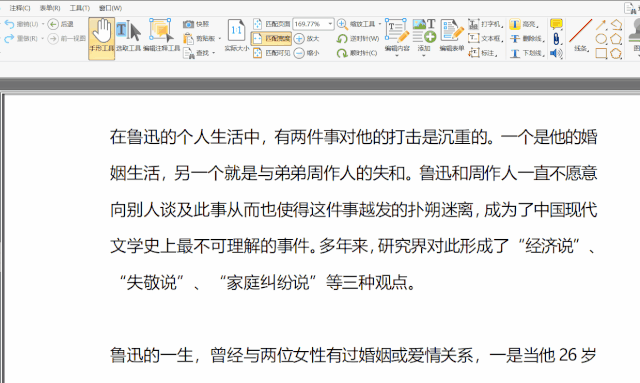Select the Strikeout (删除线) tool
The width and height of the screenshot is (640, 383).
(527, 38)
